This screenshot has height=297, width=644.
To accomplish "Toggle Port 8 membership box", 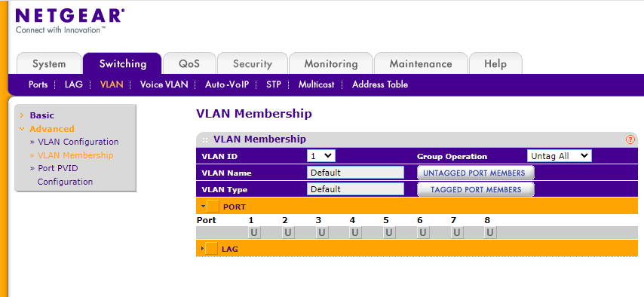I will coord(489,233).
